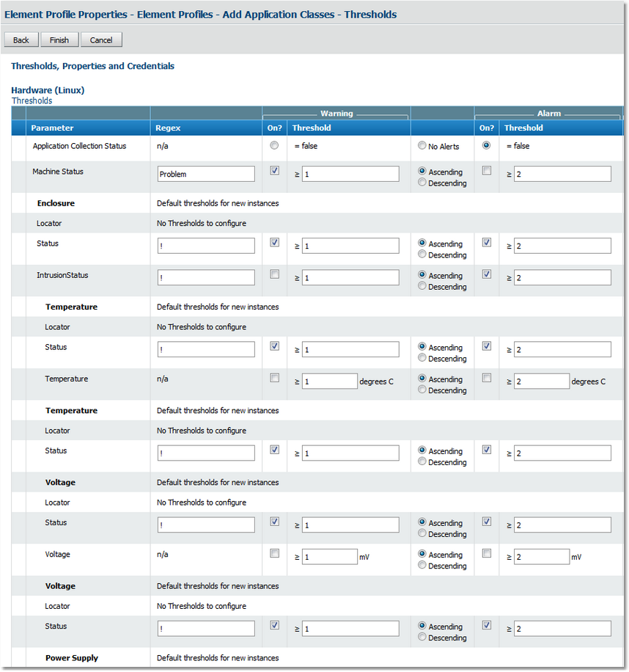Click the Temperature warning threshold degrees C field

[x=329, y=381]
